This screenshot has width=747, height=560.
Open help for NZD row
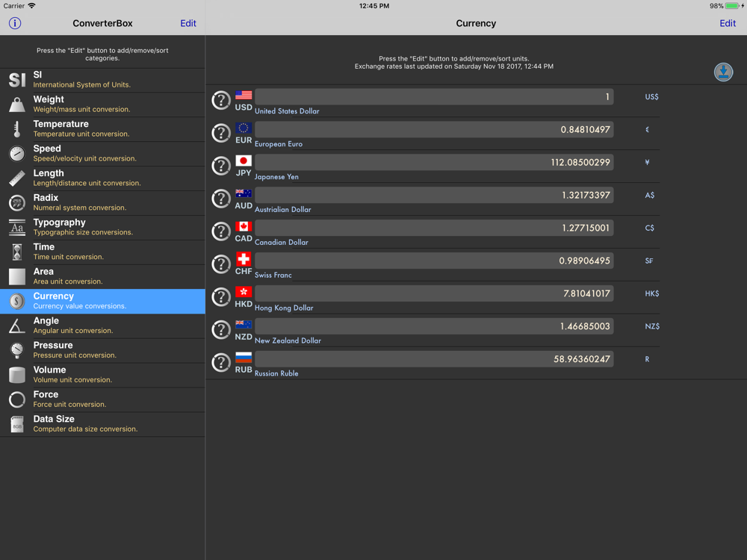coord(221,330)
